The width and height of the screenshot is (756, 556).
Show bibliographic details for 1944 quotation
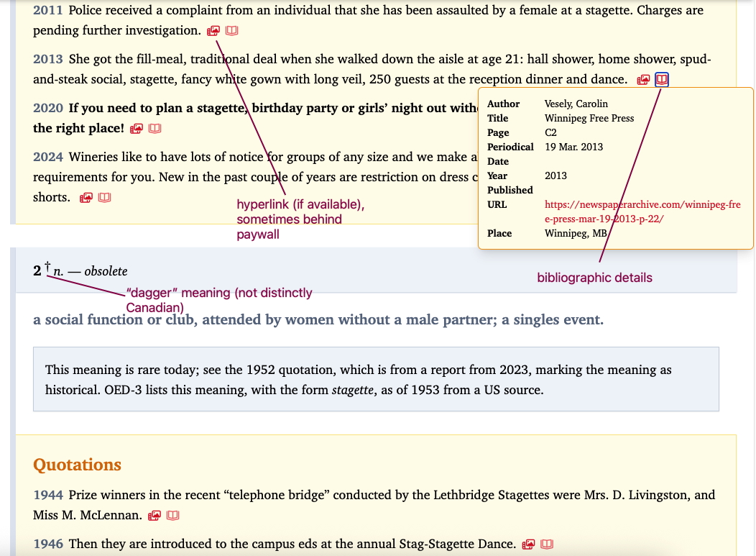click(173, 516)
